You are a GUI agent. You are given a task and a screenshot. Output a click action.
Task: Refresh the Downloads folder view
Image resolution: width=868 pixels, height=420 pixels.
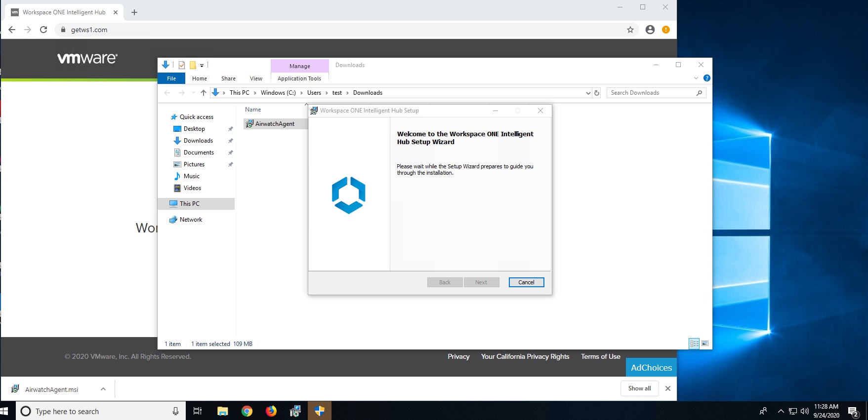point(597,93)
